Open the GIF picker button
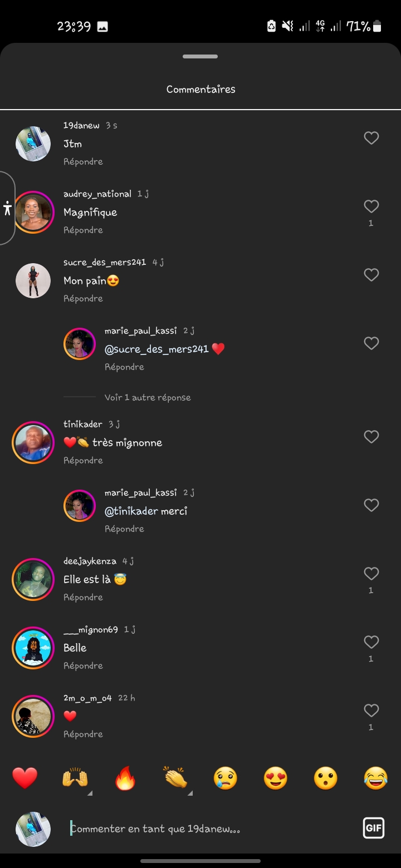 point(373,828)
